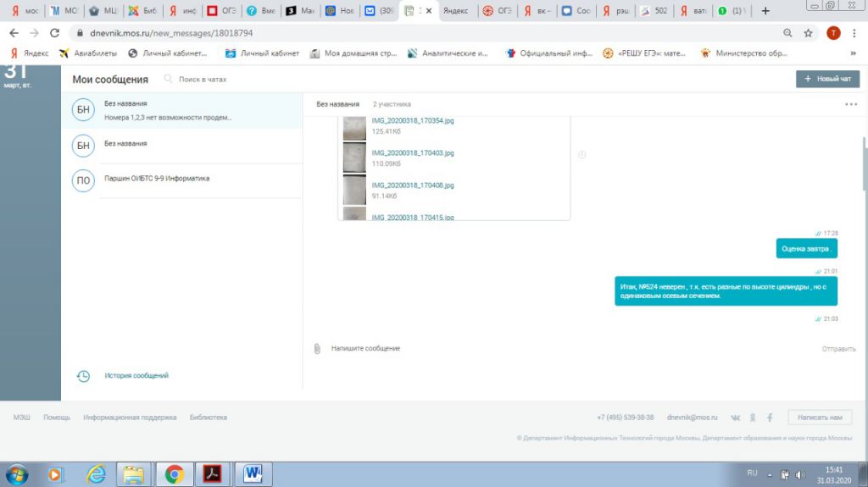Viewport: 868px width, 487px height.
Task: Click the browser forward arrow
Action: click(34, 33)
